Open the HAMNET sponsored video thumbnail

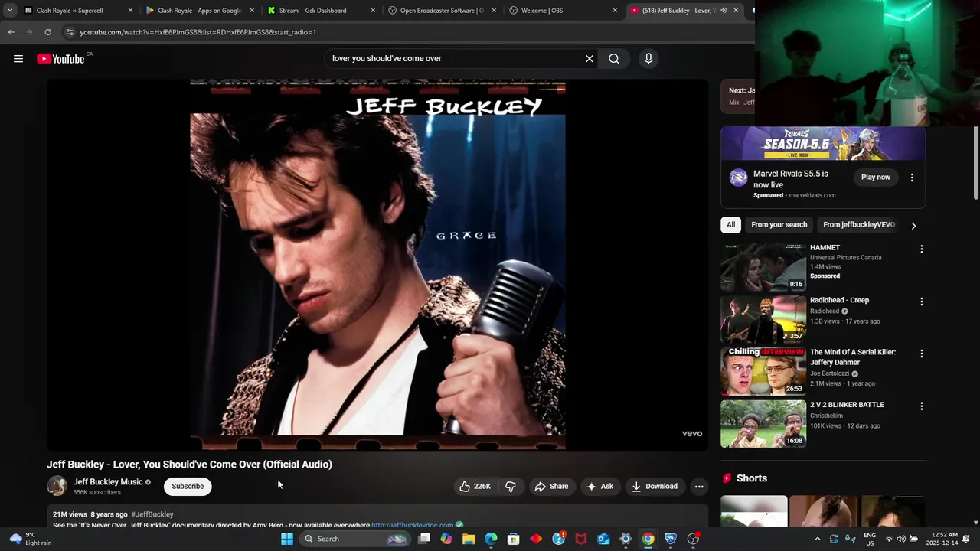point(763,267)
